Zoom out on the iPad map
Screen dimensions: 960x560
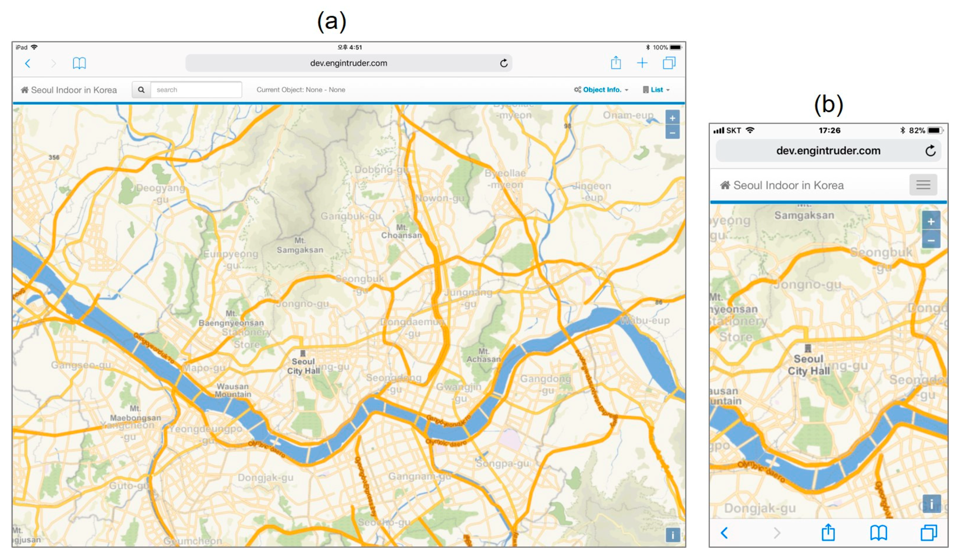tap(673, 133)
